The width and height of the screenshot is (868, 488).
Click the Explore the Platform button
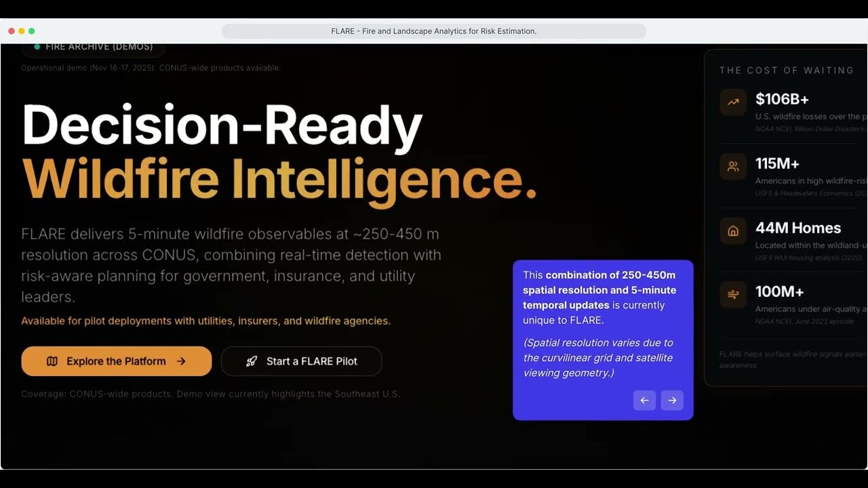point(117,361)
